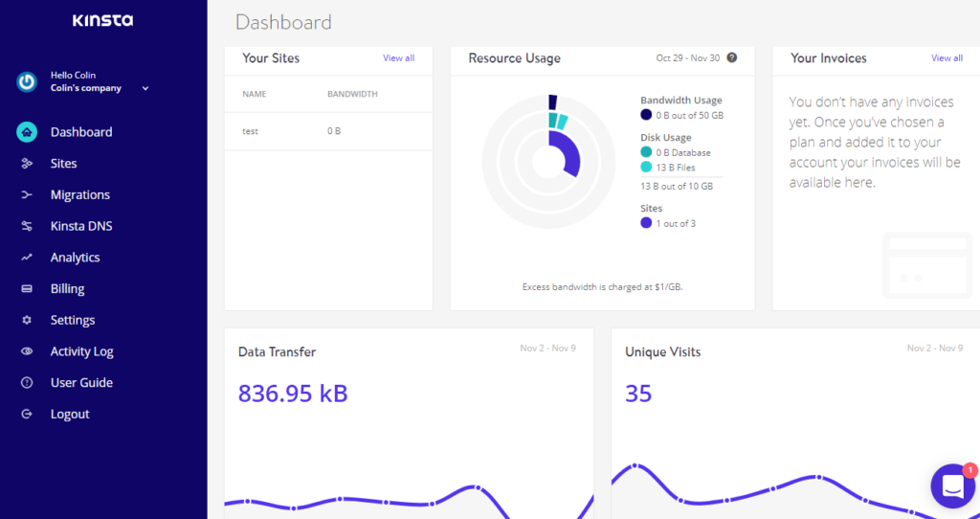Click the Unique Visits Nov 2 - Nov 9 date
980x519 pixels.
[x=935, y=348]
